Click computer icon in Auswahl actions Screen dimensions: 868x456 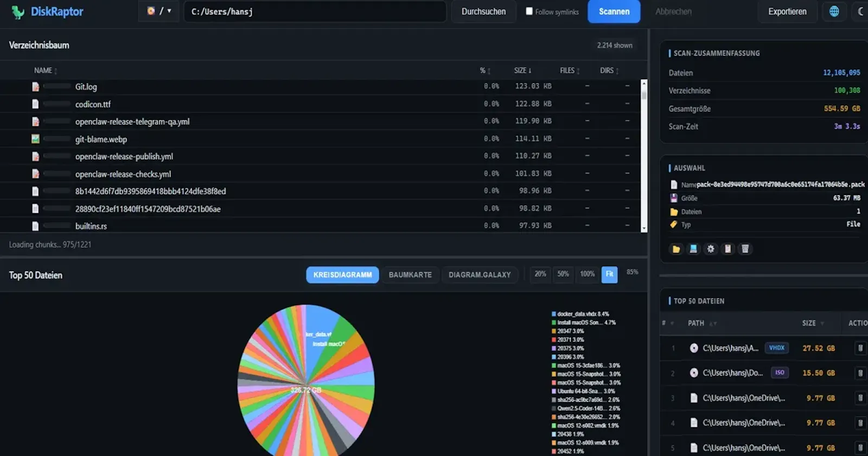pyautogui.click(x=693, y=249)
